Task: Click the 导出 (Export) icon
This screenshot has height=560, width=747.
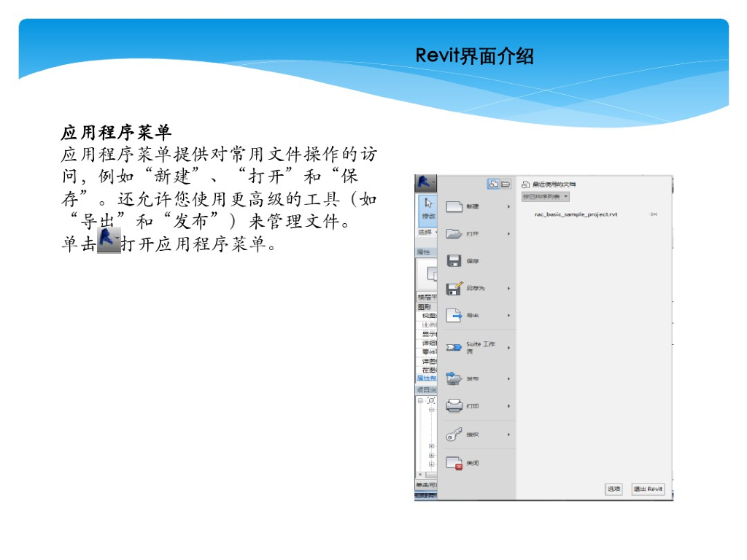Action: click(454, 315)
